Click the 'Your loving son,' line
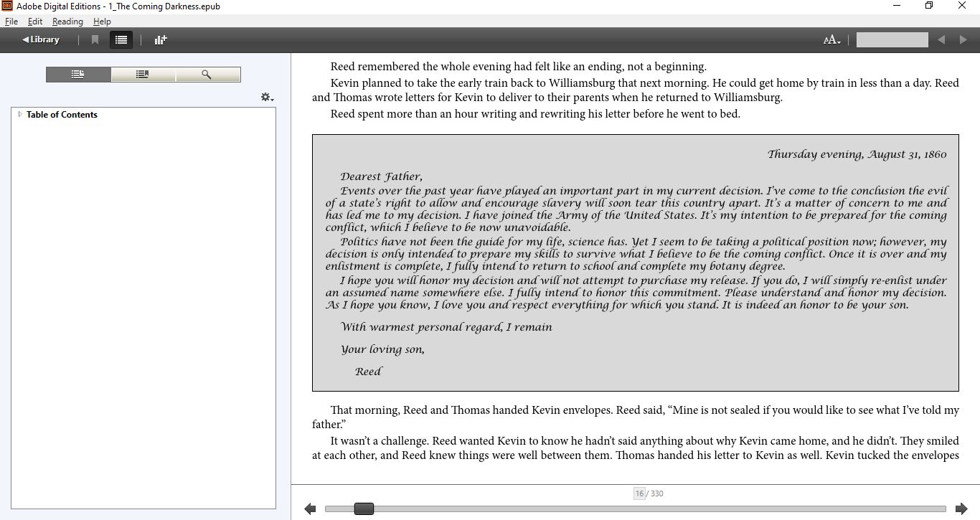 pos(382,350)
